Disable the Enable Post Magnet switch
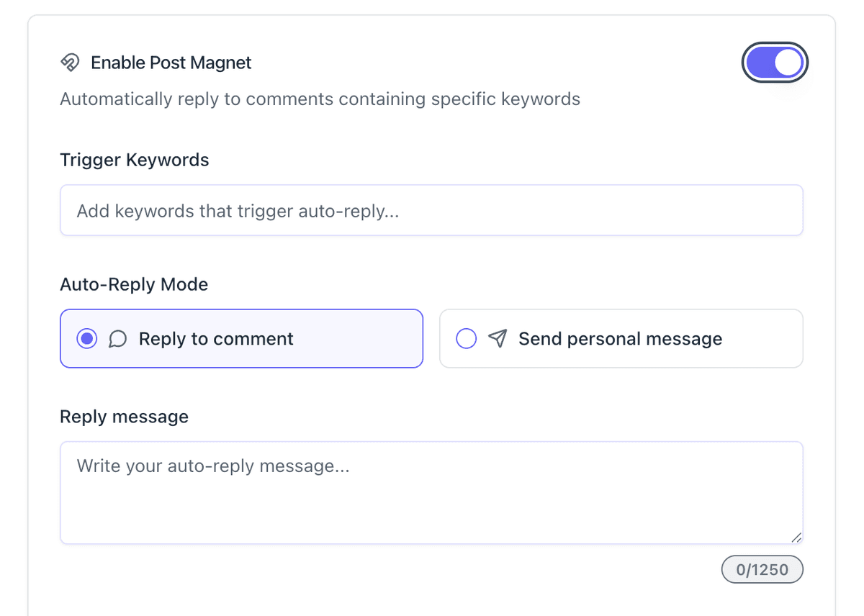The image size is (864, 616). click(775, 63)
